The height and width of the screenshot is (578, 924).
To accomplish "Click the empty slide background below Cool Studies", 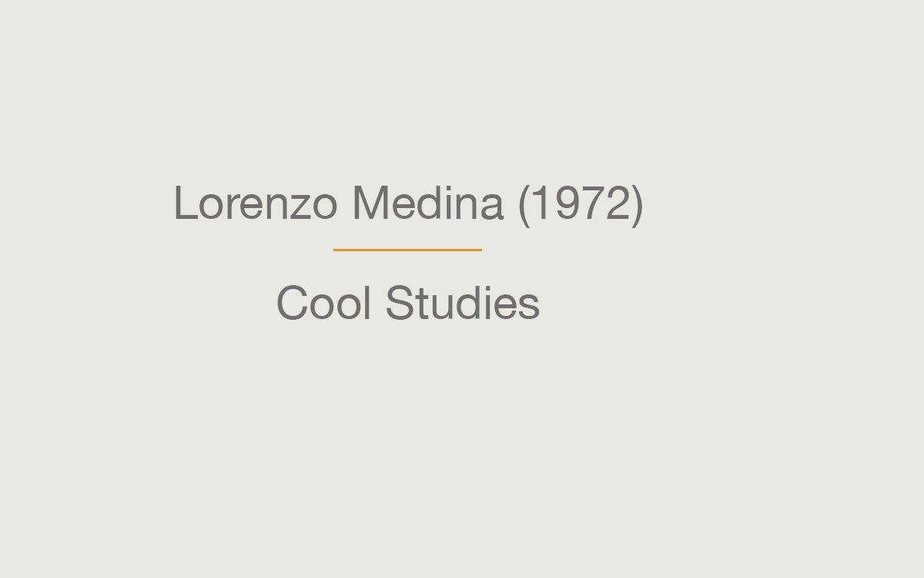I will point(408,447).
